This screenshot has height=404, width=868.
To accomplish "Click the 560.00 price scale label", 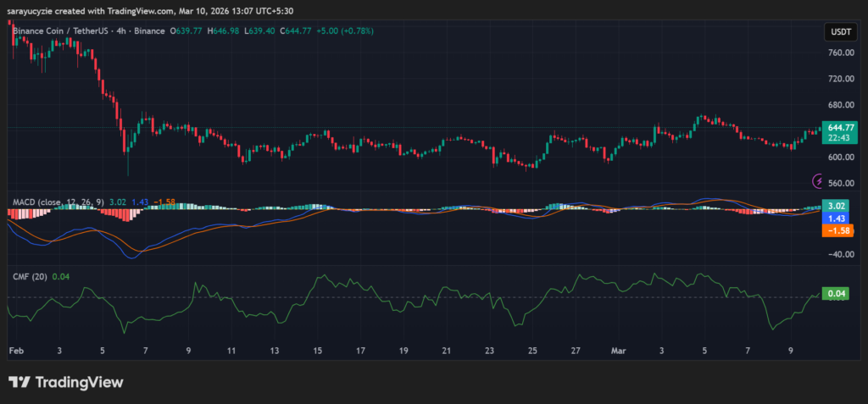I will [x=842, y=183].
